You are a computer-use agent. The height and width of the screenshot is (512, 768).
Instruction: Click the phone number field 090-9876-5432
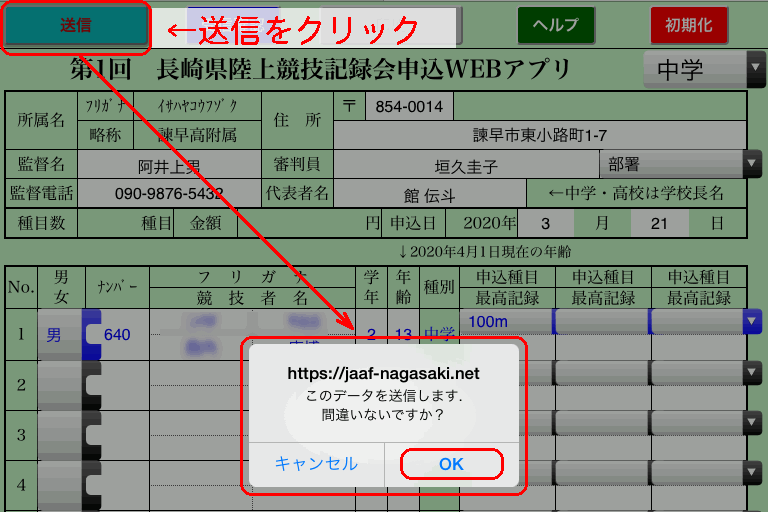[x=169, y=193]
